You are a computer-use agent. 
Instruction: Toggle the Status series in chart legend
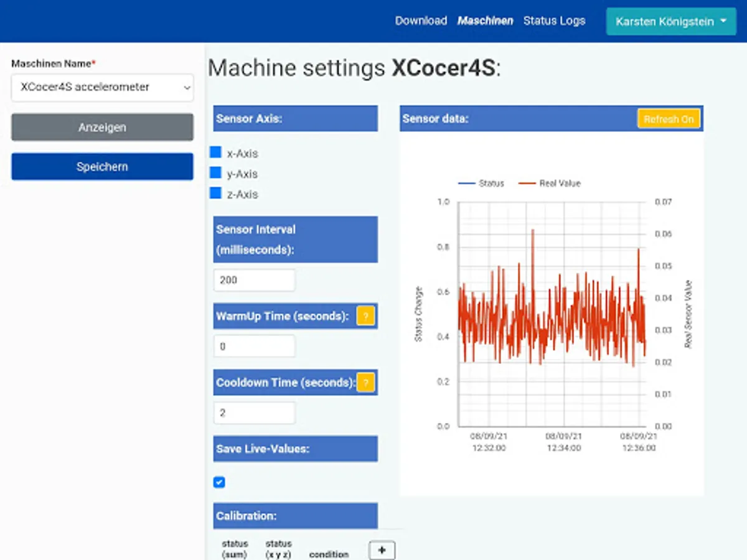[x=481, y=184]
